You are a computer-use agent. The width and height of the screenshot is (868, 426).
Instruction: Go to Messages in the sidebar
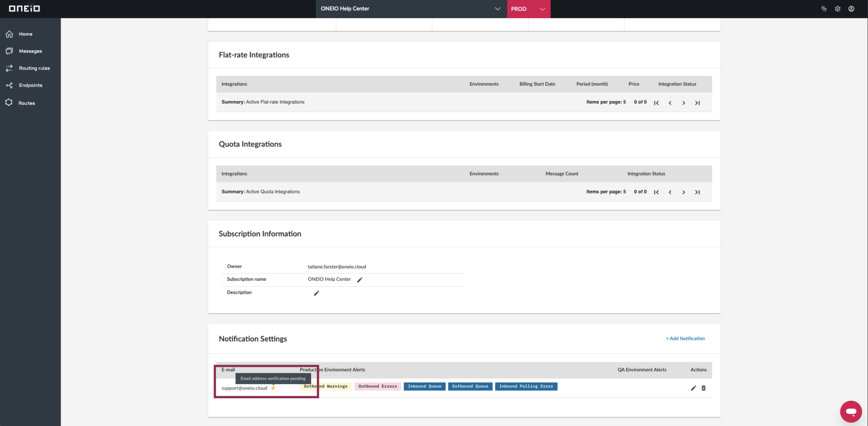[30, 51]
